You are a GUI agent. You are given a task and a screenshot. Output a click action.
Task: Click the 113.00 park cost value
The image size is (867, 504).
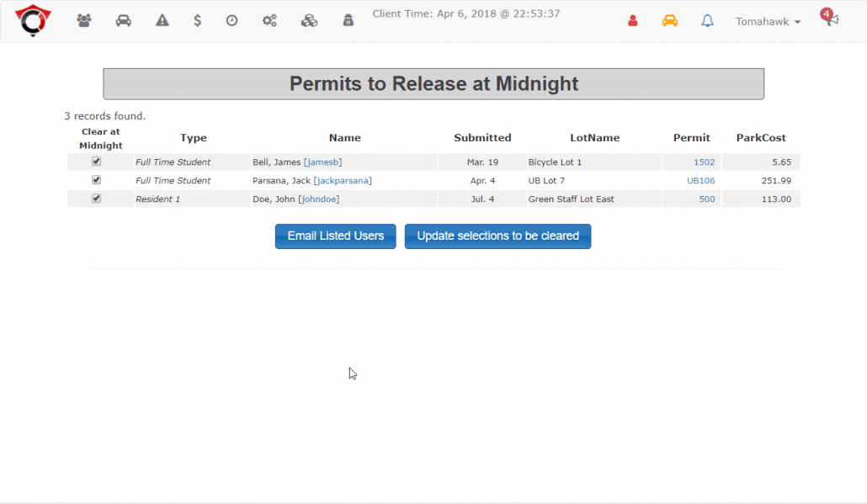[776, 199]
